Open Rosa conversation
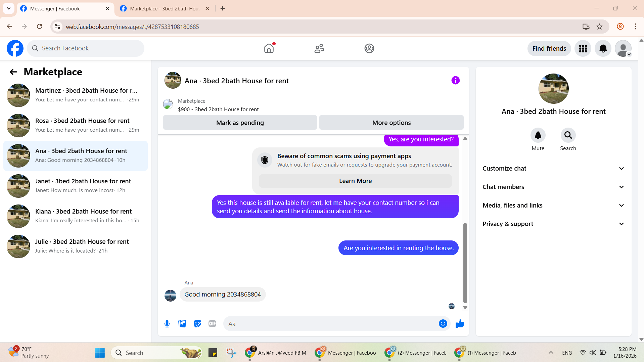The height and width of the screenshot is (362, 644). 76,126
